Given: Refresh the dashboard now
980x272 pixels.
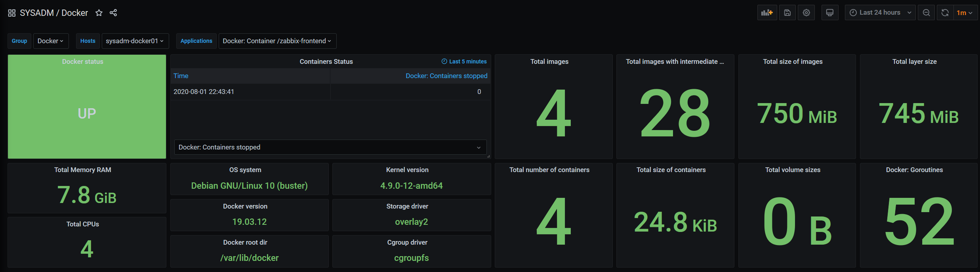Looking at the screenshot, I should [945, 13].
